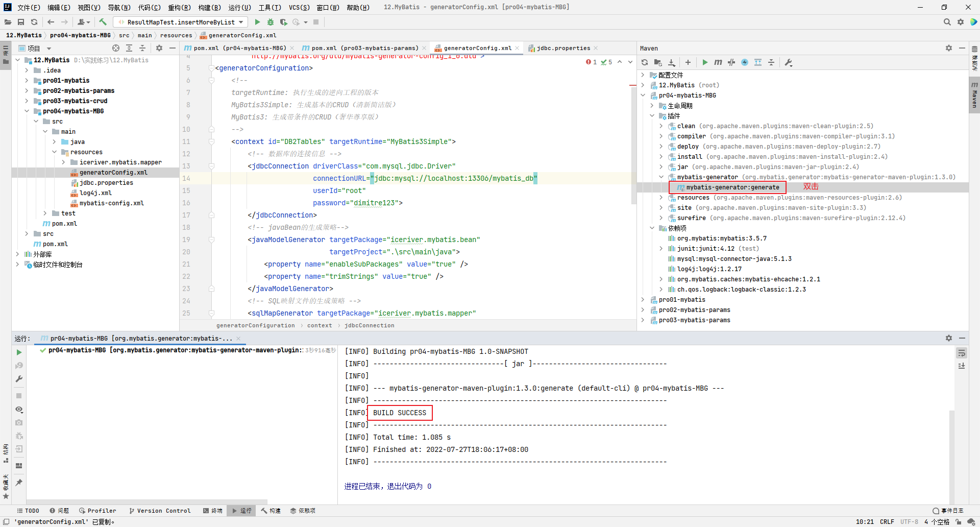
Task: Open Database tool window from right sidebar
Action: pos(974,58)
